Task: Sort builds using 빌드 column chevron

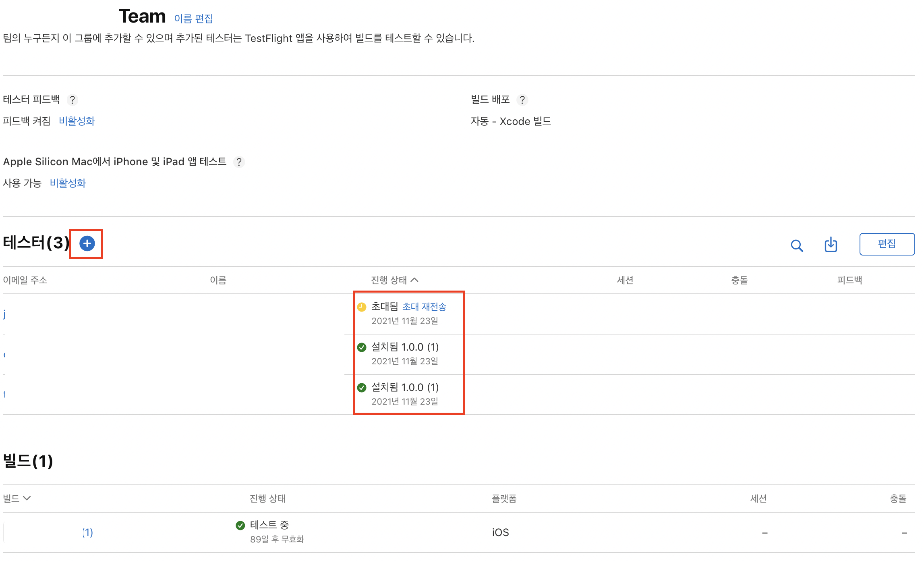Action: (27, 499)
